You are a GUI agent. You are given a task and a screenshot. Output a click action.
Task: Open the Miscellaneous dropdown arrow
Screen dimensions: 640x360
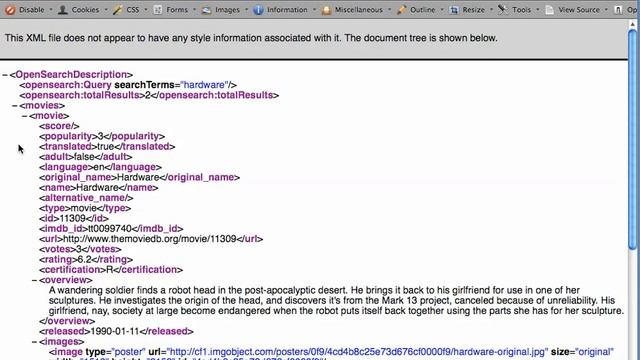click(x=389, y=9)
